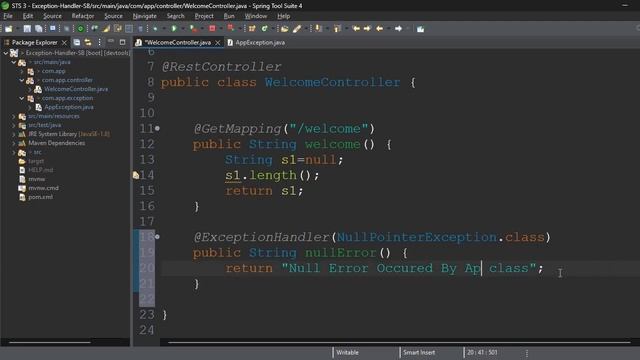Close the WelcomeController.java editor tab

pos(218,42)
